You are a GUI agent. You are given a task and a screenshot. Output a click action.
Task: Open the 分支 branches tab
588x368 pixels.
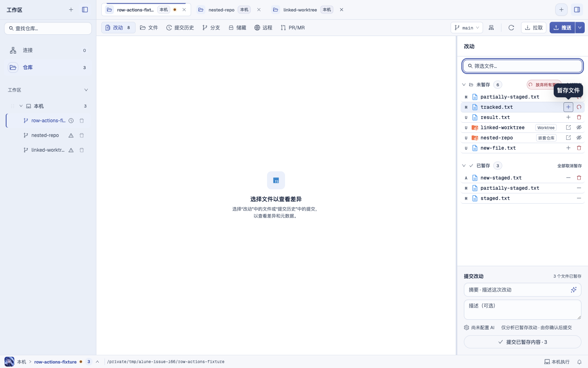(x=211, y=28)
